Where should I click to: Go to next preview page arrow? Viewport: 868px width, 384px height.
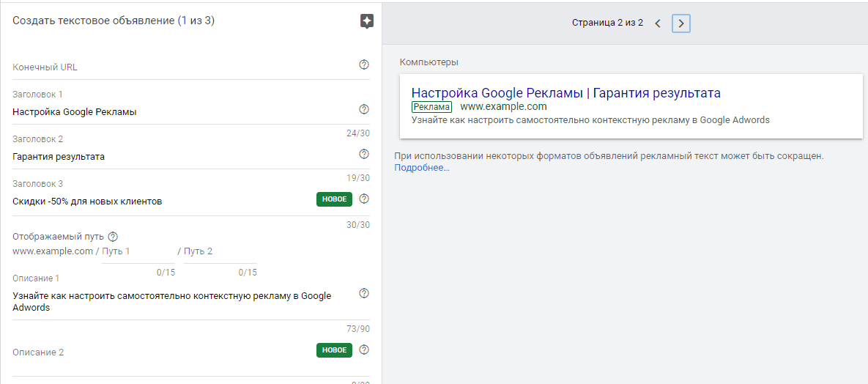pos(681,23)
